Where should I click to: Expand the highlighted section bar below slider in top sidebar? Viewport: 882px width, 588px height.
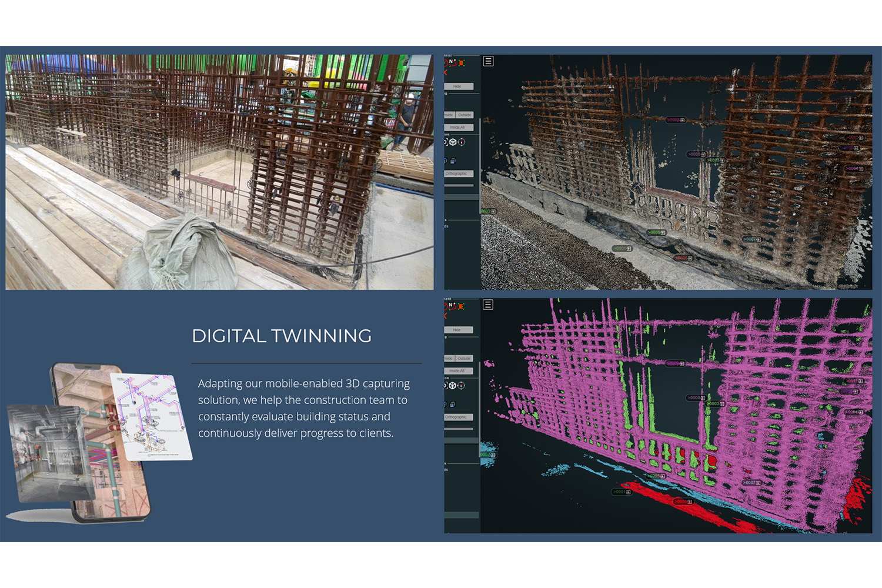coord(462,197)
